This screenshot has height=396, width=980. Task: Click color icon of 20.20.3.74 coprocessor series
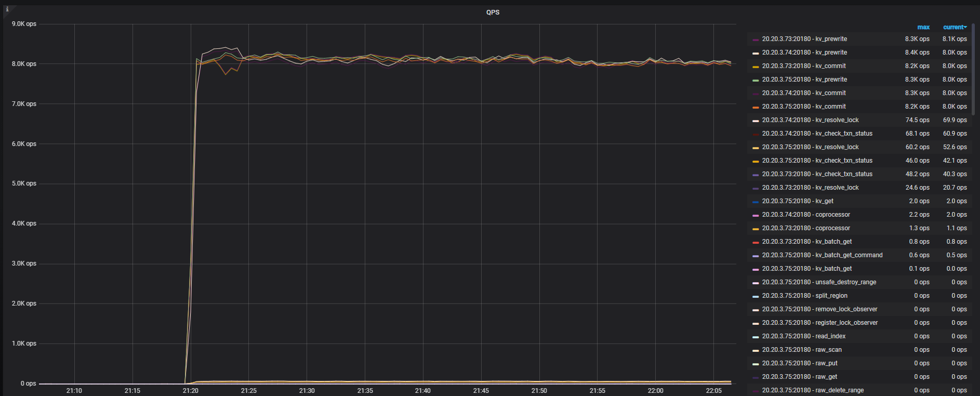[756, 215]
